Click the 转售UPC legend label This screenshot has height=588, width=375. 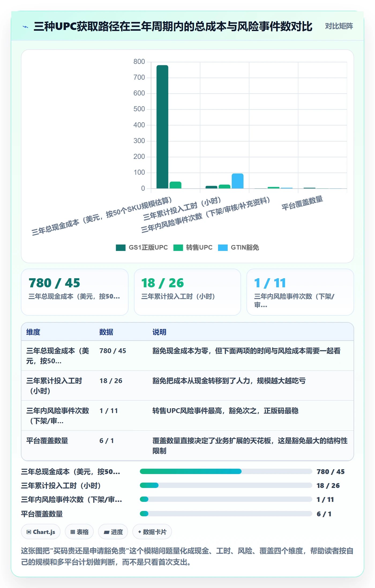pyautogui.click(x=199, y=247)
